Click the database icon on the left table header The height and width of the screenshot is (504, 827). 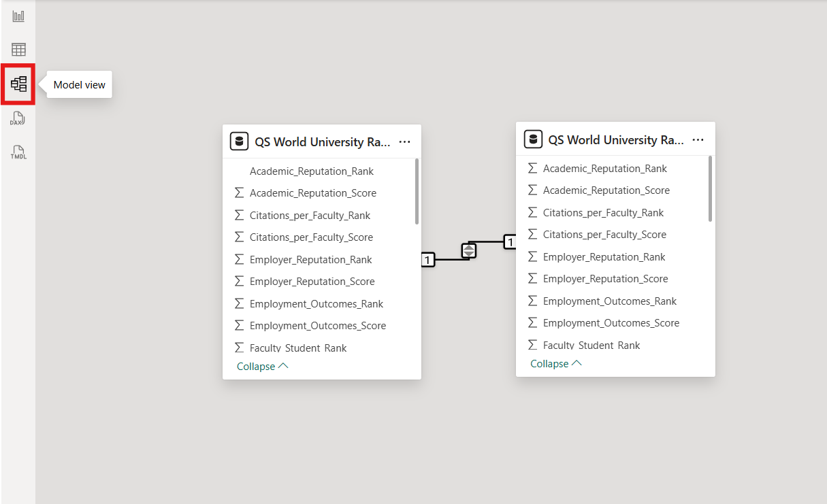(239, 141)
